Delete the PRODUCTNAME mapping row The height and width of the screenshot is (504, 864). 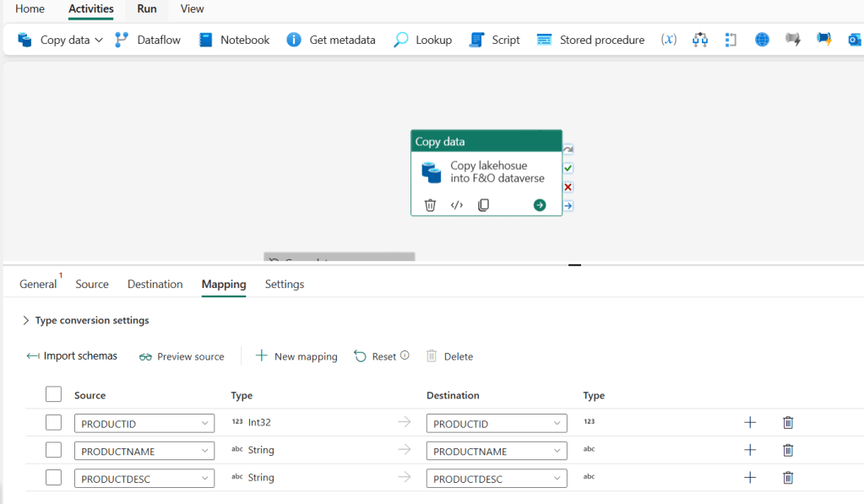point(788,450)
